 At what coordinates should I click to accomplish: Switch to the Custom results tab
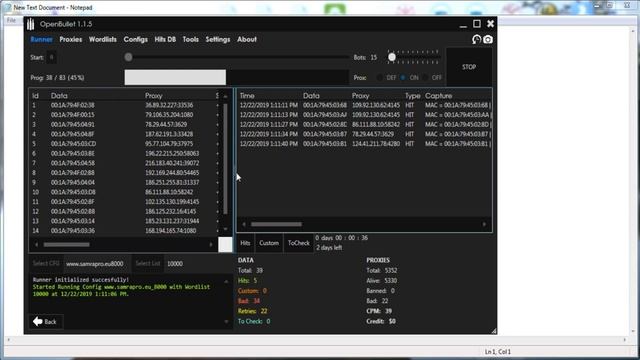tap(269, 243)
